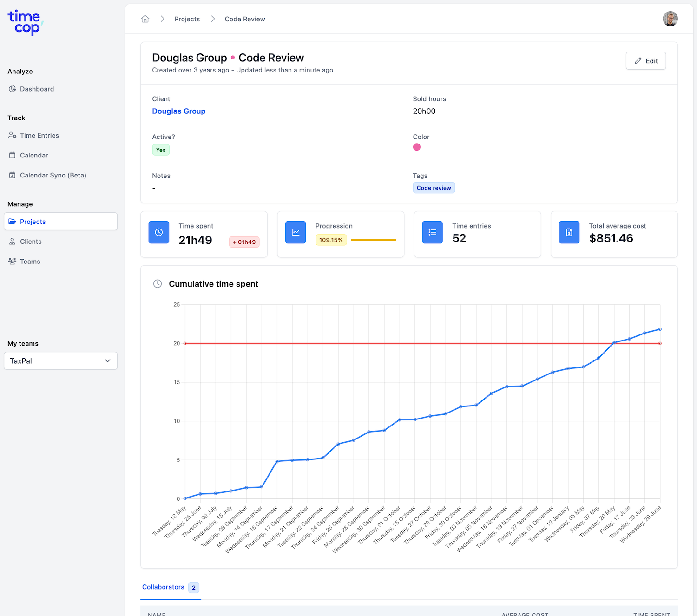
Task: Switch to the Collaborators tab
Action: [x=164, y=587]
